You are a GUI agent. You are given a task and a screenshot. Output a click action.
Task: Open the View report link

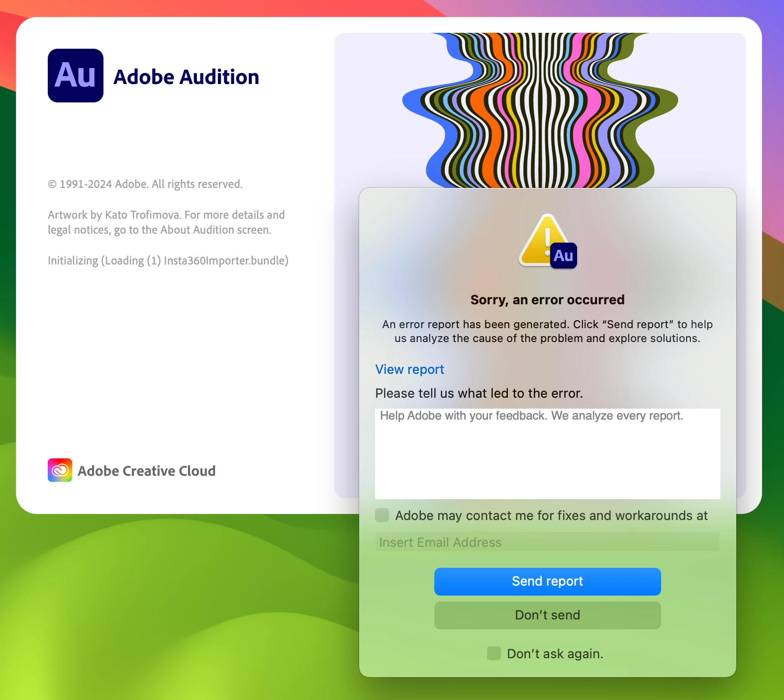pos(409,369)
